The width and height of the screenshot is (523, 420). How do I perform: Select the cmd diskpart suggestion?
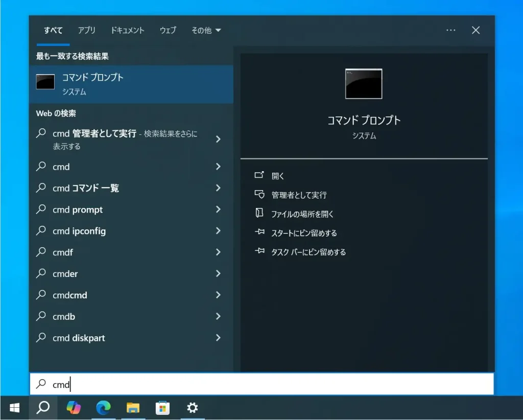point(79,338)
